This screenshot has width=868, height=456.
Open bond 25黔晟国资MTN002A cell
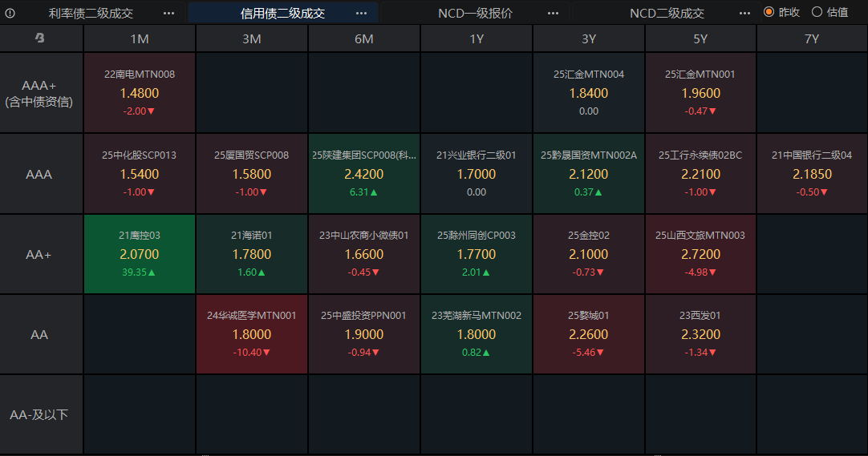click(589, 174)
